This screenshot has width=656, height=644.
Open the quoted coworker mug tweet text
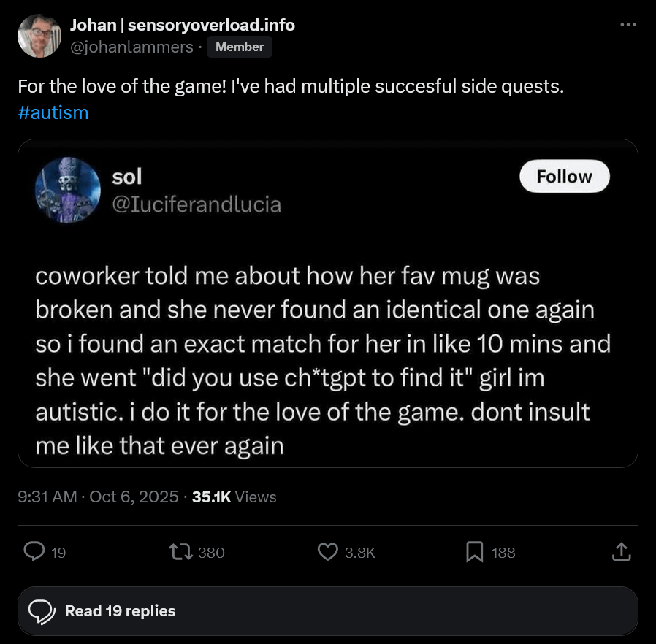[x=323, y=361]
